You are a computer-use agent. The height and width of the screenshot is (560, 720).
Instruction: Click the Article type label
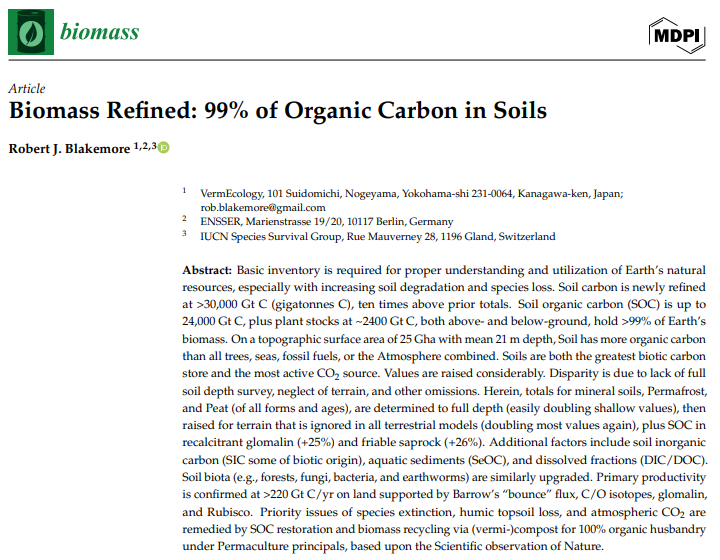pyautogui.click(x=27, y=88)
